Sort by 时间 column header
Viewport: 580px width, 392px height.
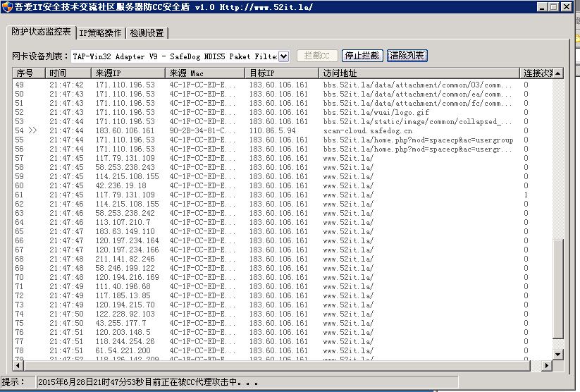68,73
